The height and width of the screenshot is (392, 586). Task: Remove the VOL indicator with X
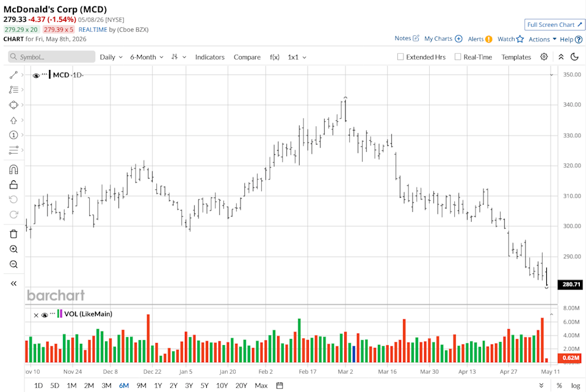click(36, 315)
